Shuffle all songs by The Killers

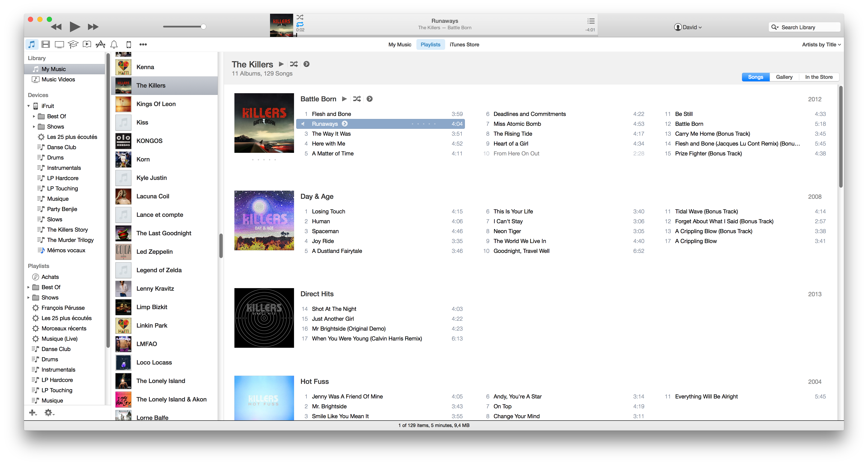294,64
